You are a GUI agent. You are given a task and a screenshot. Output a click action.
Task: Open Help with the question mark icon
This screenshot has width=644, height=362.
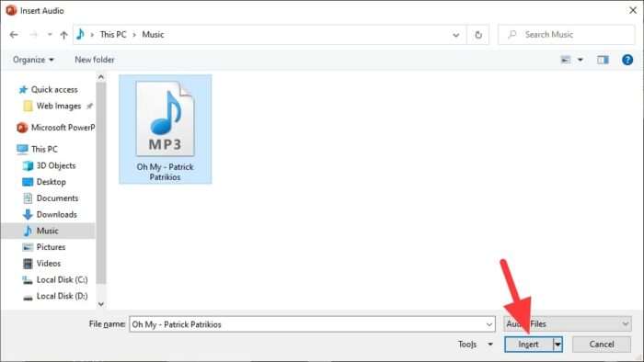(x=627, y=60)
